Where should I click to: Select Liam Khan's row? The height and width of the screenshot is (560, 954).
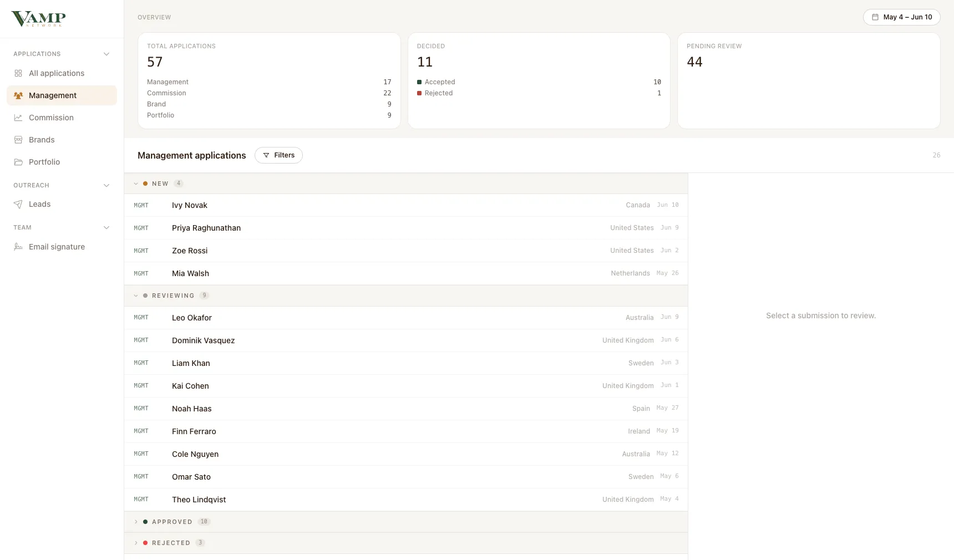(406, 363)
